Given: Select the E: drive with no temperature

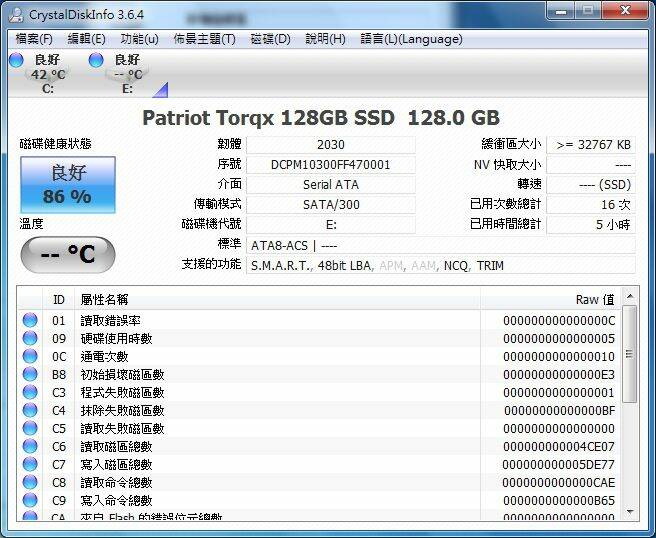Looking at the screenshot, I should [x=128, y=74].
